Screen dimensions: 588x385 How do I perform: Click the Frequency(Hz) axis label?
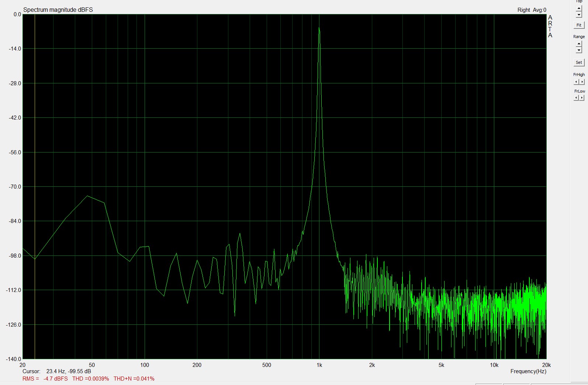click(x=528, y=371)
